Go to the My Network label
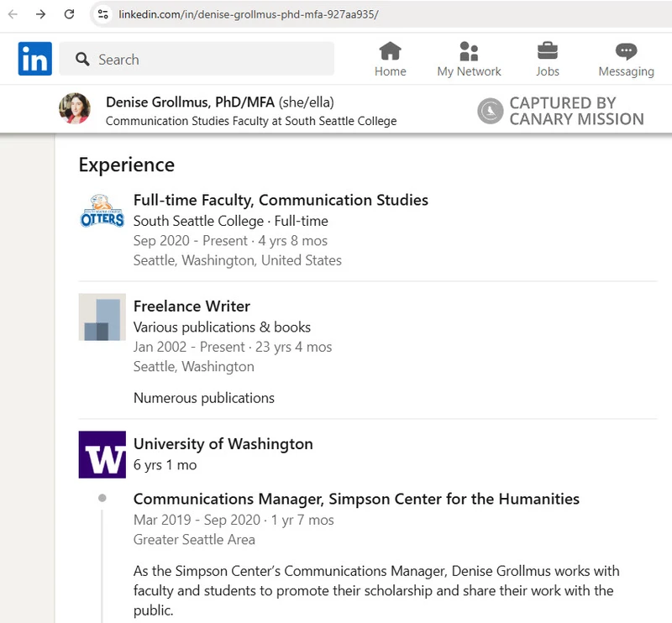The height and width of the screenshot is (623, 672). click(469, 71)
